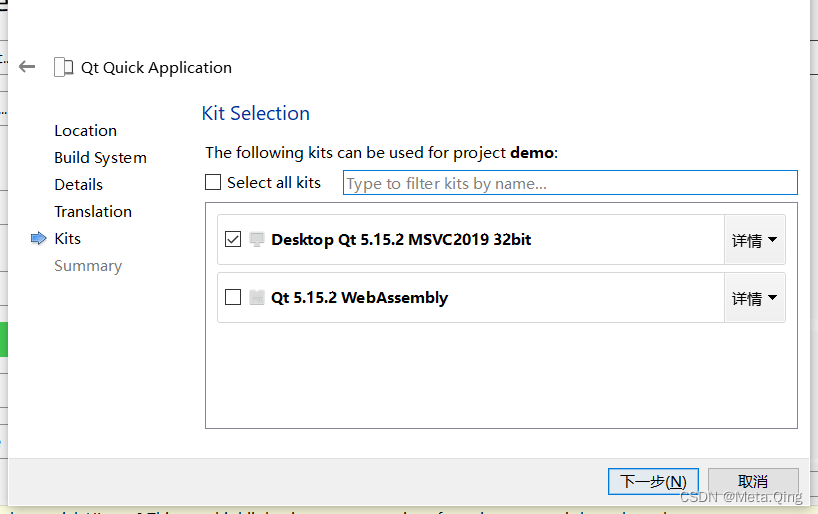Select the Kits wizard step

pyautogui.click(x=67, y=238)
